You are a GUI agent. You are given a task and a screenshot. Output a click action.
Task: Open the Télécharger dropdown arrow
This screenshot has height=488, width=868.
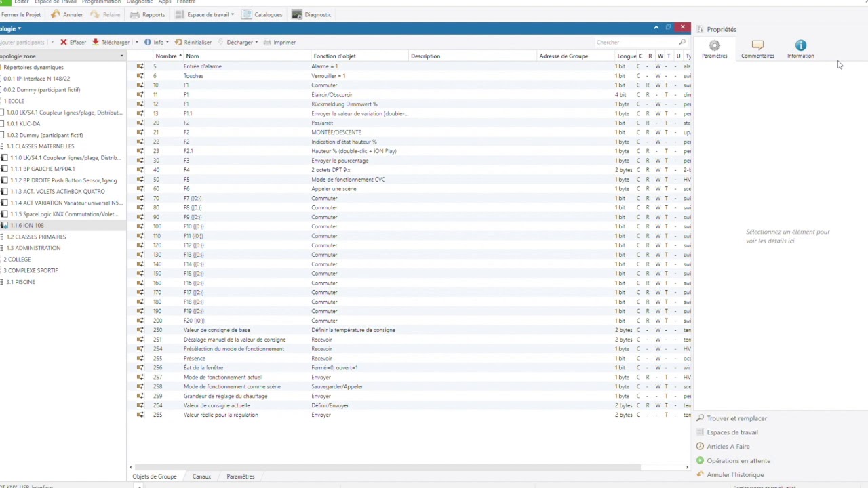(137, 42)
